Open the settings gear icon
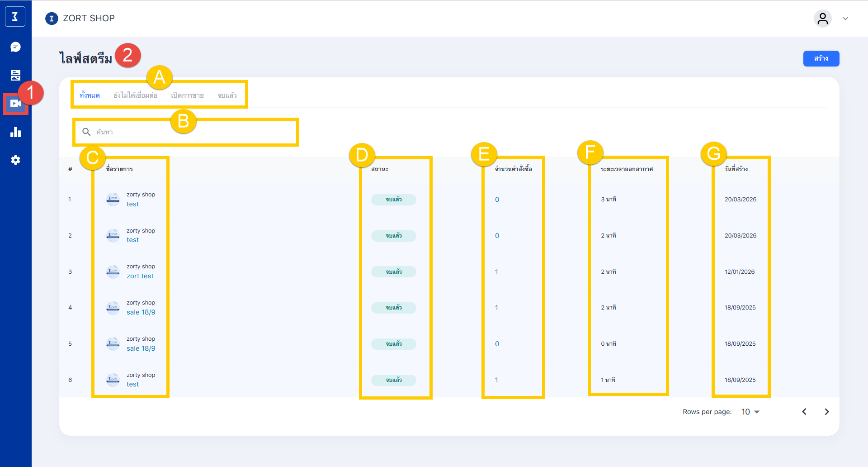The height and width of the screenshot is (467, 868). (15, 160)
